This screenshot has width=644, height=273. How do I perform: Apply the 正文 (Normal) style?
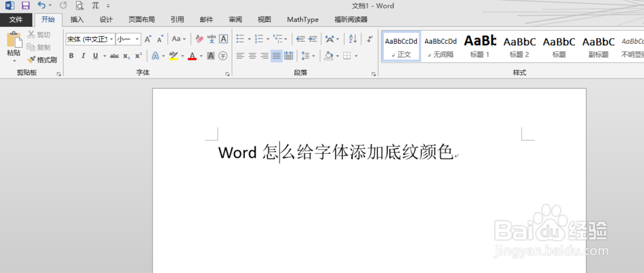(x=401, y=47)
